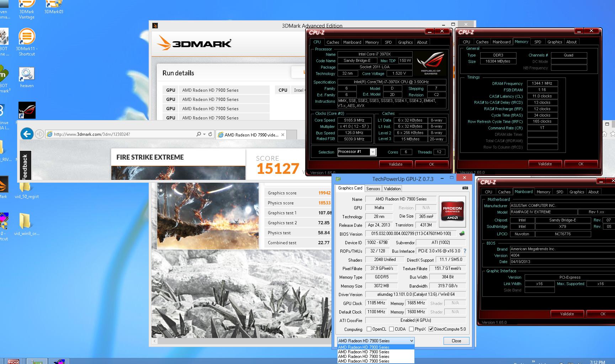This screenshot has height=364, width=615.
Task: Click the Bus Interface question mark in GPU-Z
Action: tap(465, 251)
